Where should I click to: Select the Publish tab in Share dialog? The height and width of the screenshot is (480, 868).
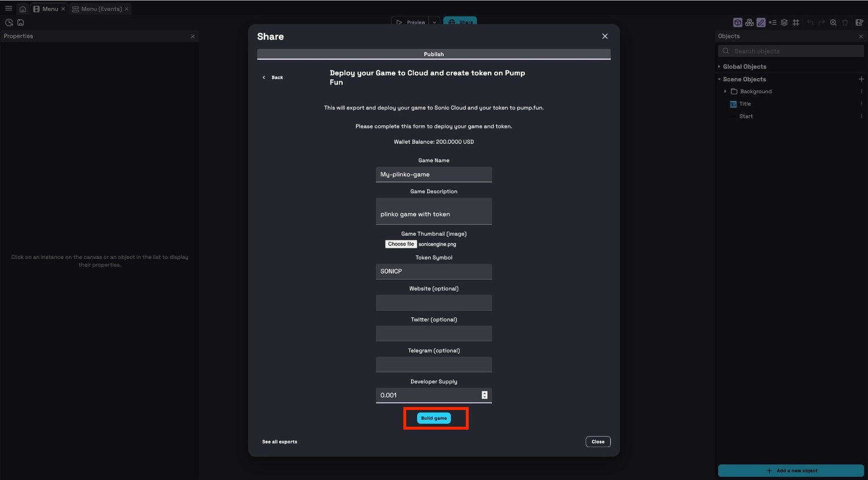(x=434, y=54)
